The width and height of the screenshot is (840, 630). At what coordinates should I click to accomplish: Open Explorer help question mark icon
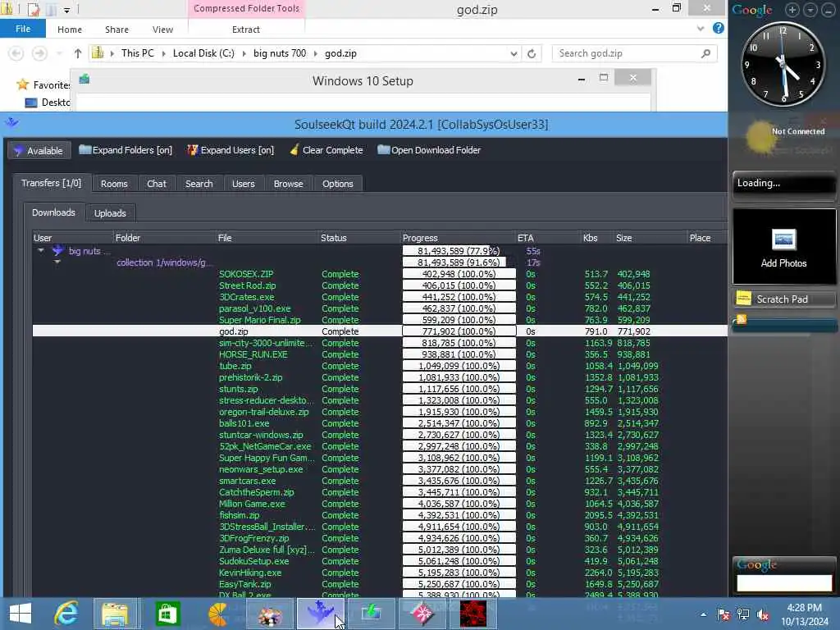click(x=719, y=29)
